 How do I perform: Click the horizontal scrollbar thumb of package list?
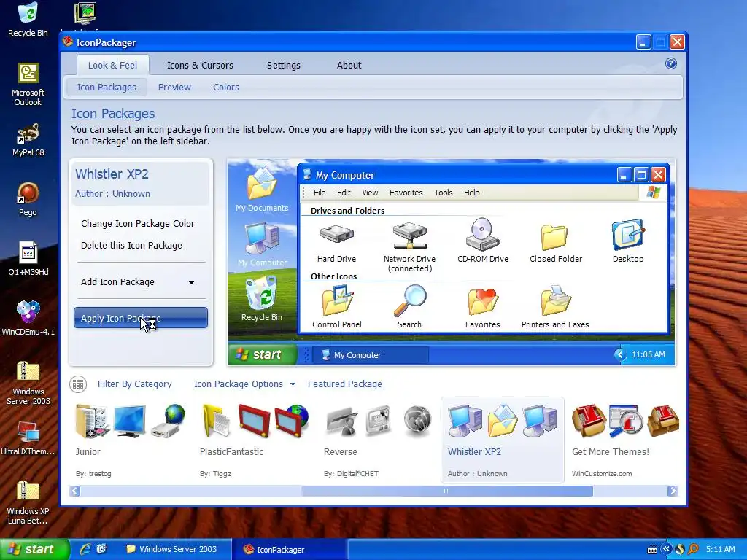click(x=447, y=491)
